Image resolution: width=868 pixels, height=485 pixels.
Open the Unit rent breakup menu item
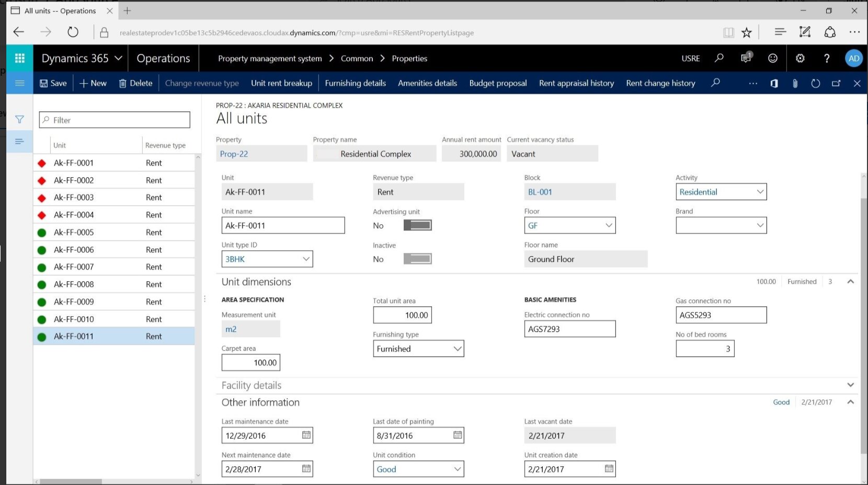click(281, 83)
